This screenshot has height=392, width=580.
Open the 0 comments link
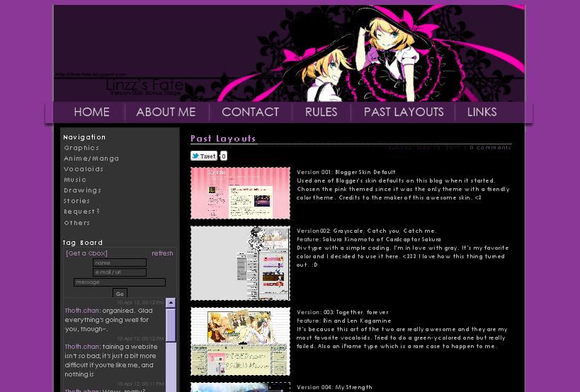(x=491, y=147)
